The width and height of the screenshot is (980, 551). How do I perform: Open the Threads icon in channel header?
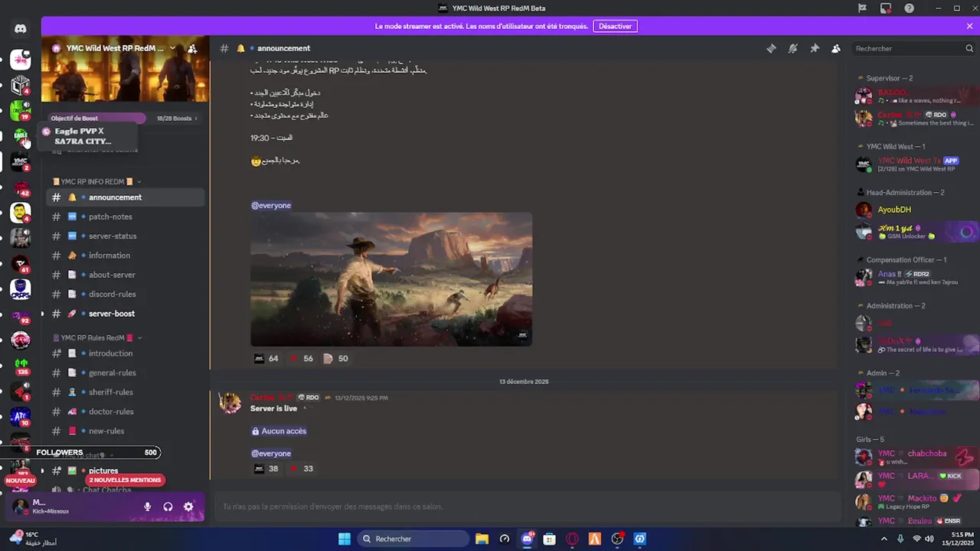pyautogui.click(x=771, y=48)
